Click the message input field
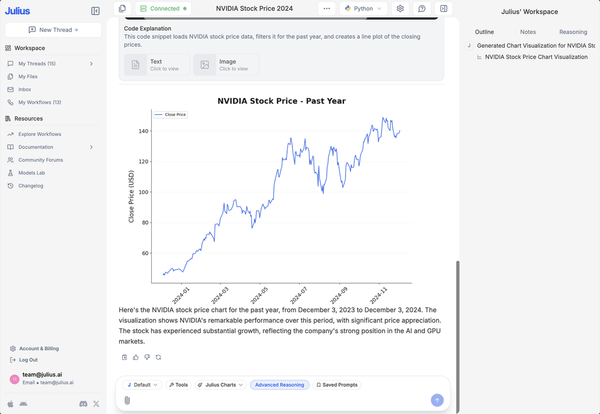Screen dimensions: 600x414 280,400
